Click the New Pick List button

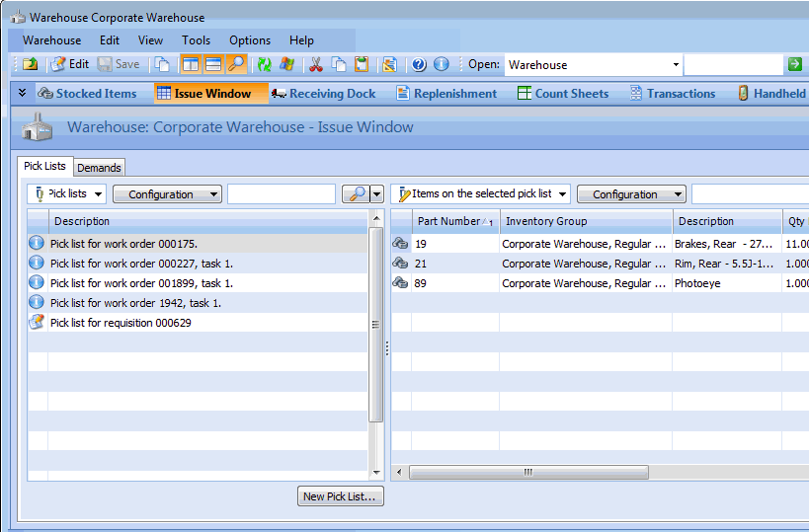pos(340,496)
